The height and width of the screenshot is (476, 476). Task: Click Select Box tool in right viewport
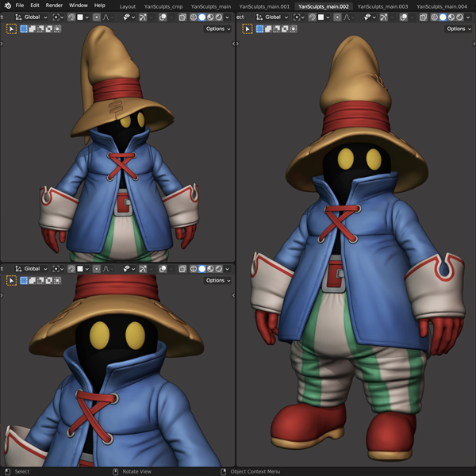click(248, 29)
